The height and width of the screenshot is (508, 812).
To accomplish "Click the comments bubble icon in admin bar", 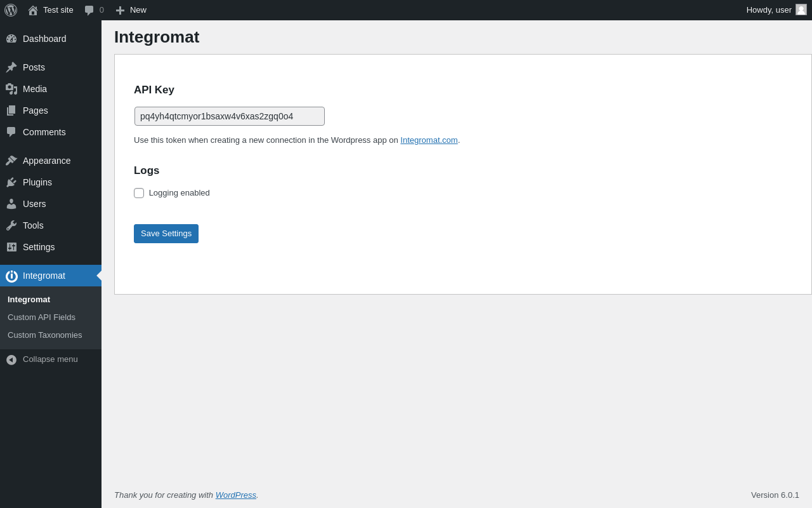I will pos(89,10).
